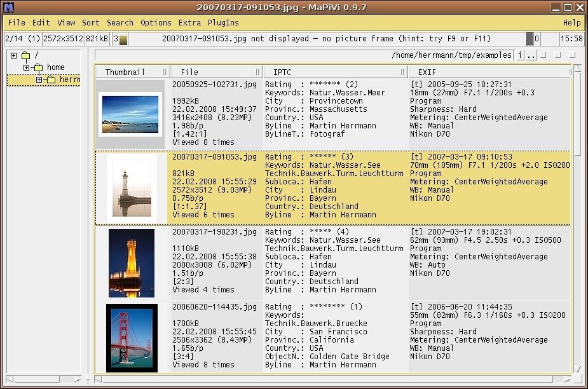
Task: Go up a directory with '..' button
Action: coord(531,55)
